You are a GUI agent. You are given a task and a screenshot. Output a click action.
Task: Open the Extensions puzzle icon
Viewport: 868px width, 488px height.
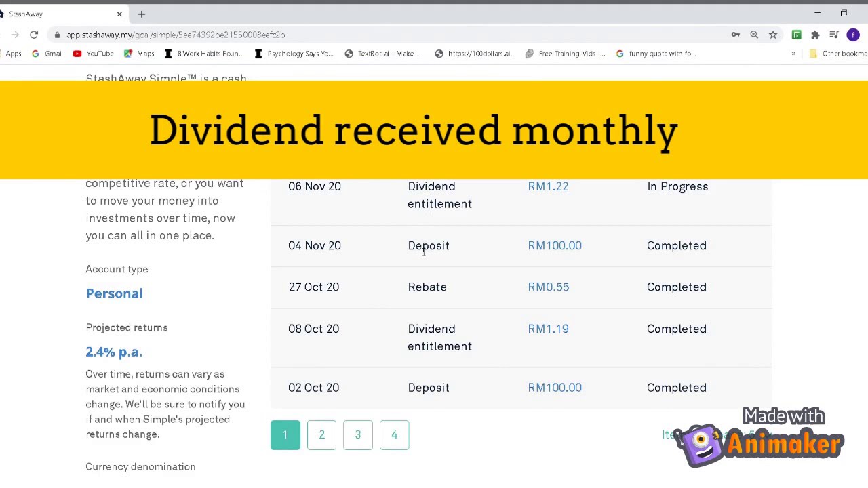click(x=815, y=35)
